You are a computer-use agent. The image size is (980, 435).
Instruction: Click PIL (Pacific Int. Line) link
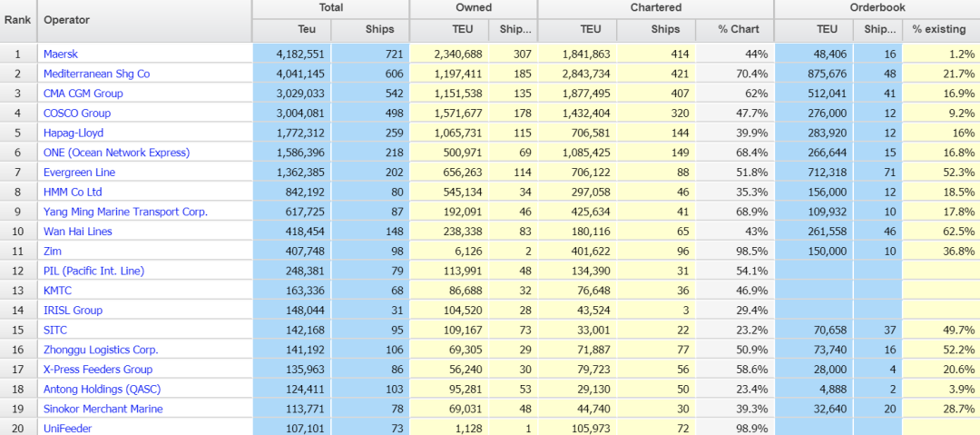click(x=93, y=271)
